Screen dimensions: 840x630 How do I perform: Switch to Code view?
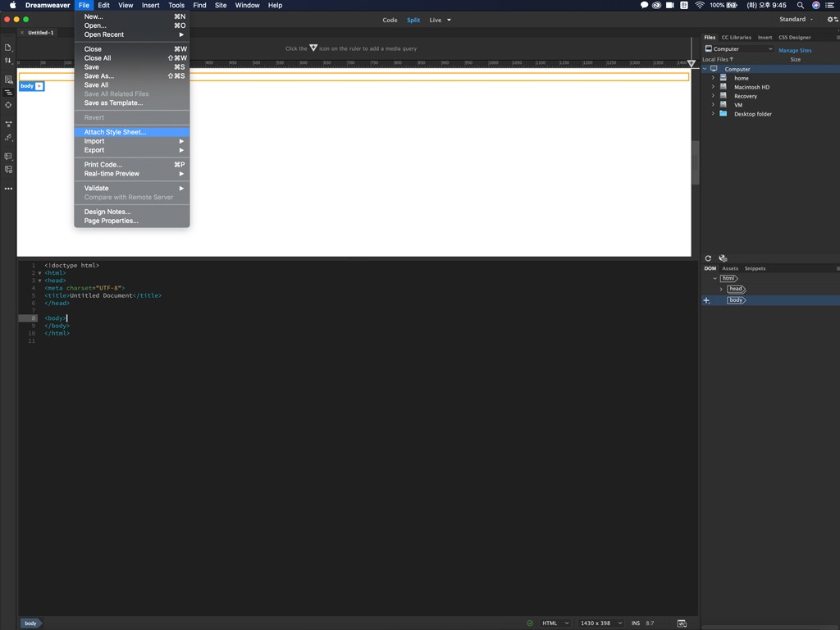[390, 20]
